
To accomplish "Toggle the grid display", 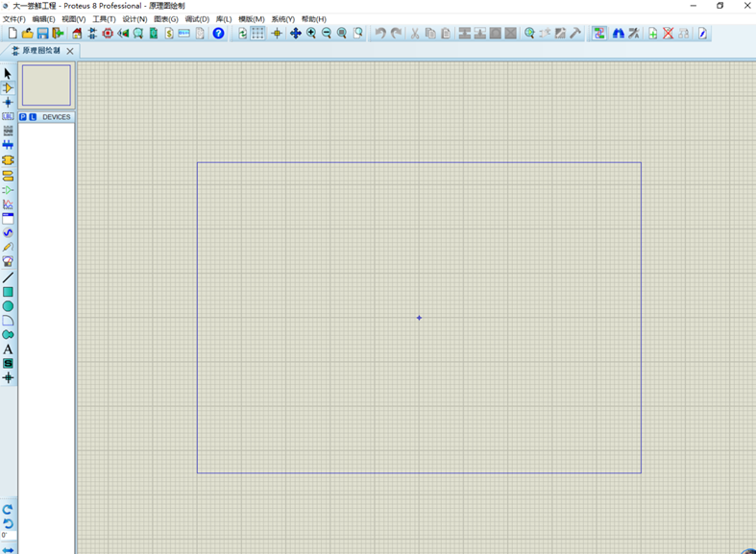I will tap(258, 34).
